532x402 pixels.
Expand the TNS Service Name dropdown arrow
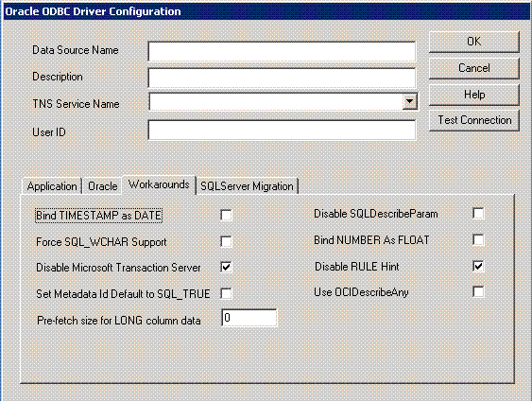pyautogui.click(x=410, y=101)
